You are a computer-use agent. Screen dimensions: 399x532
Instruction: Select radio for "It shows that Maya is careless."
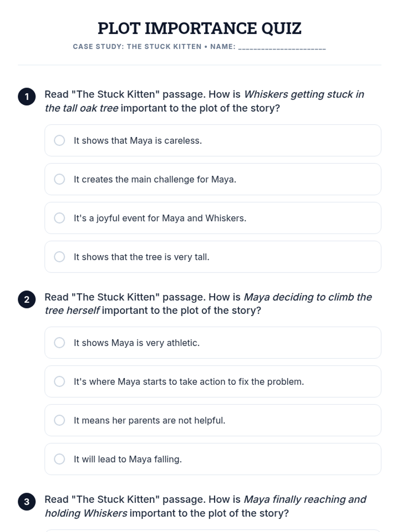coord(60,140)
